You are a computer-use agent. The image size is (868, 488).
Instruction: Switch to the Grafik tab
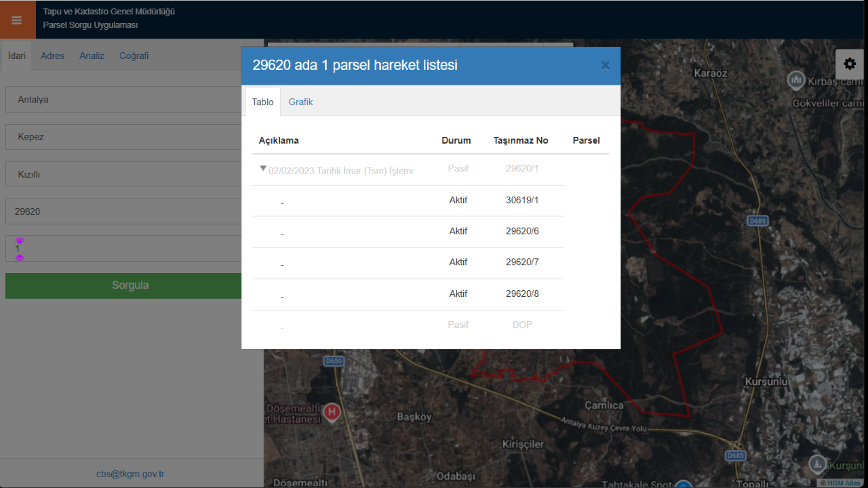(x=300, y=102)
